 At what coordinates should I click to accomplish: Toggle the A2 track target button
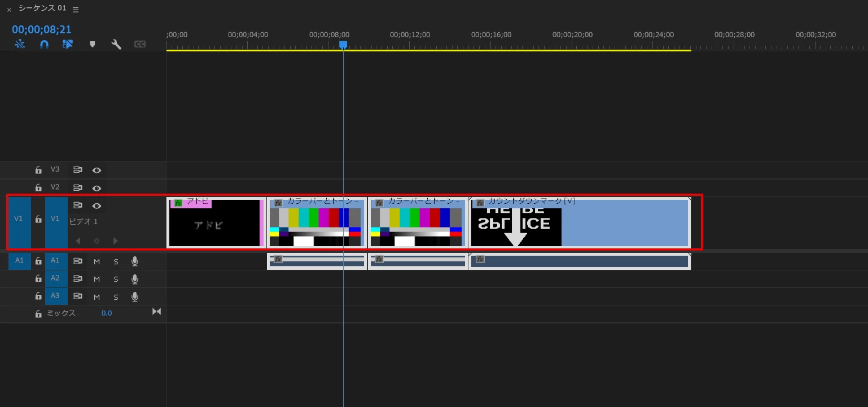(x=56, y=279)
